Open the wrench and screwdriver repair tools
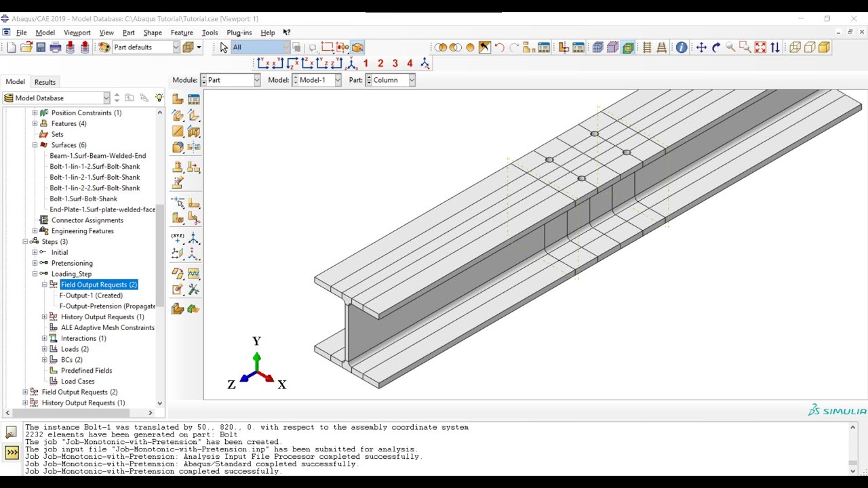 (x=194, y=290)
